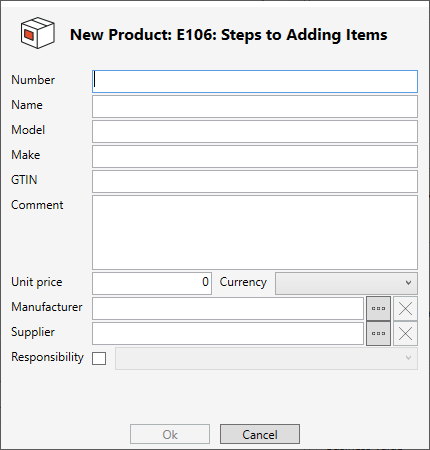
Task: Open Supplier browse dialog with ellipsis button
Action: (378, 333)
